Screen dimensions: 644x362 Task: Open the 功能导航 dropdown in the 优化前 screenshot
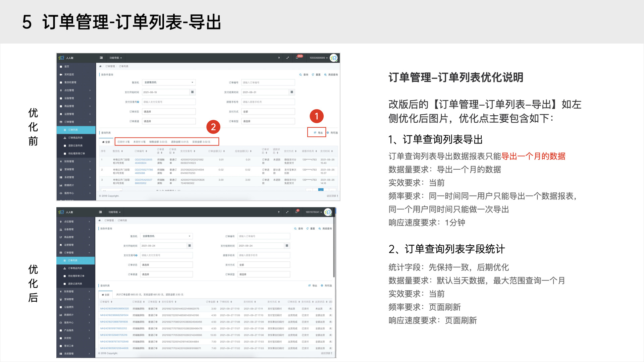(x=116, y=58)
